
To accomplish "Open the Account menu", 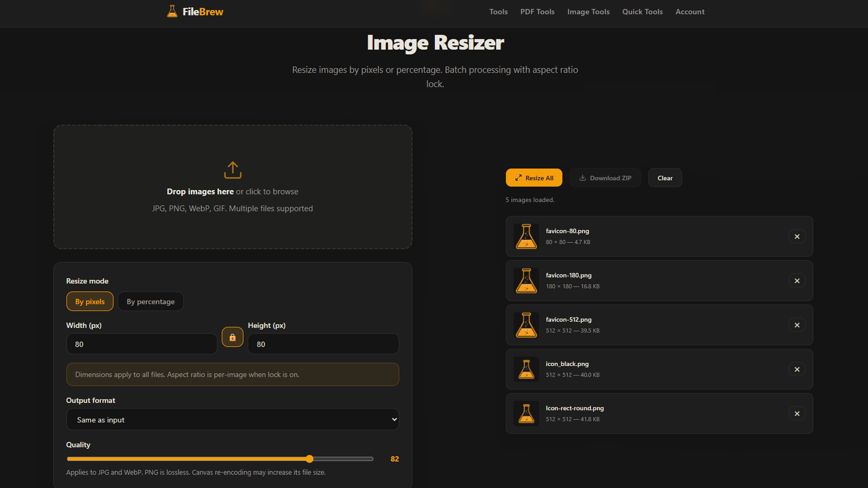I will click(690, 12).
